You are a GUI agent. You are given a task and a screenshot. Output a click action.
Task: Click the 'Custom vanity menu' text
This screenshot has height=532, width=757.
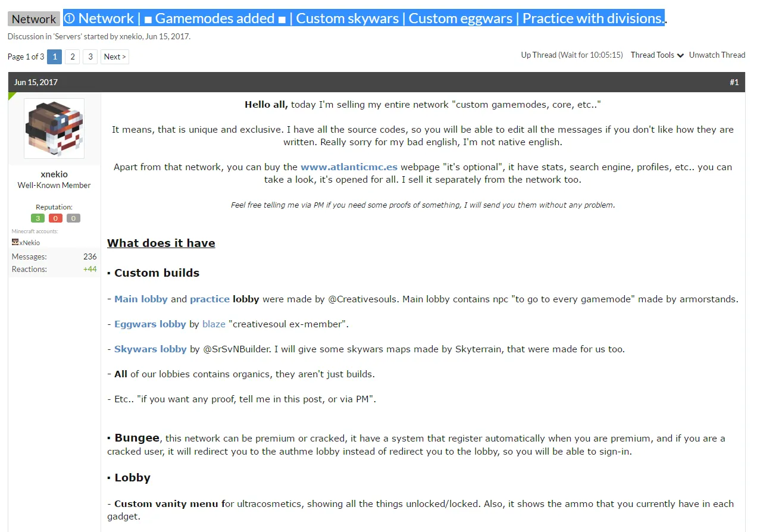pyautogui.click(x=166, y=504)
